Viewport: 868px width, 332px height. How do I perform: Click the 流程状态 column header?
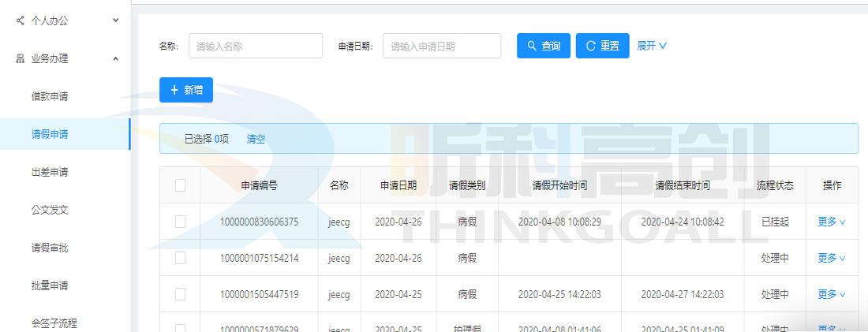tap(775, 186)
